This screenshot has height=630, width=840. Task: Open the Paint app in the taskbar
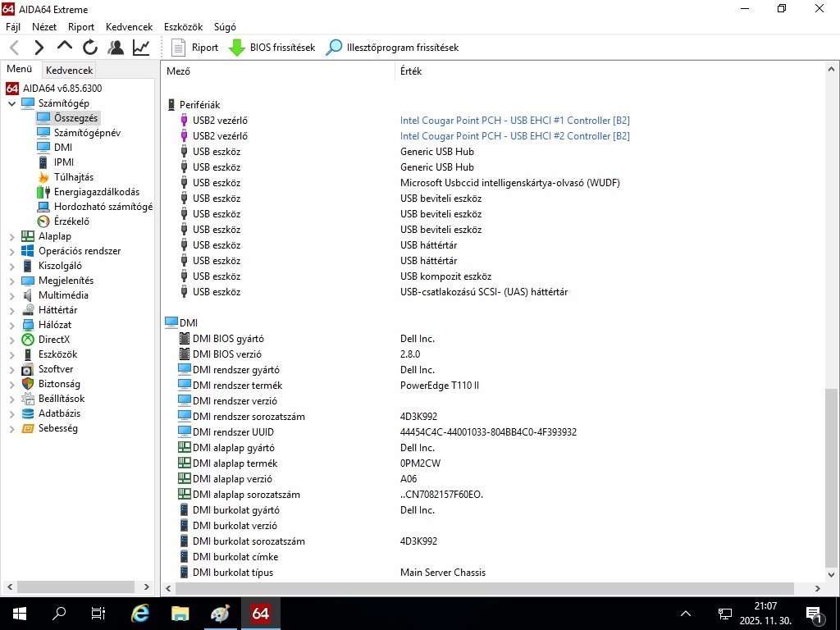click(x=220, y=614)
